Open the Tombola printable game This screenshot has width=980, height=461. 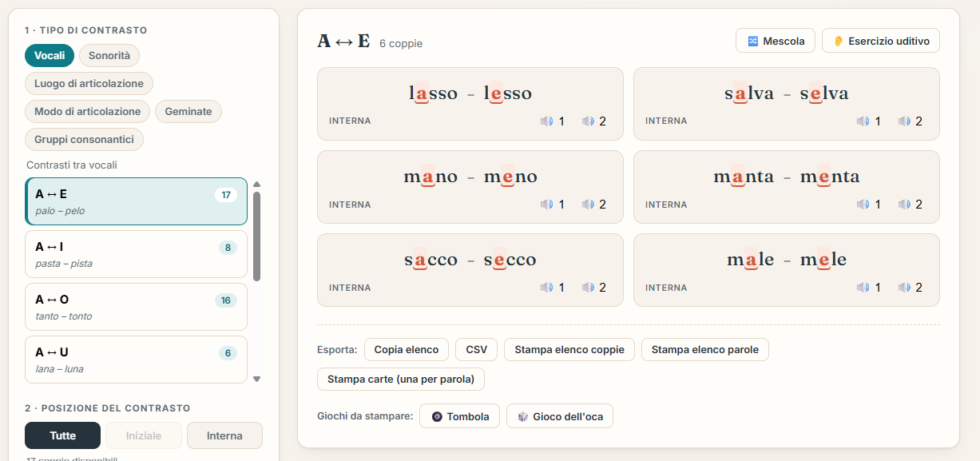460,416
